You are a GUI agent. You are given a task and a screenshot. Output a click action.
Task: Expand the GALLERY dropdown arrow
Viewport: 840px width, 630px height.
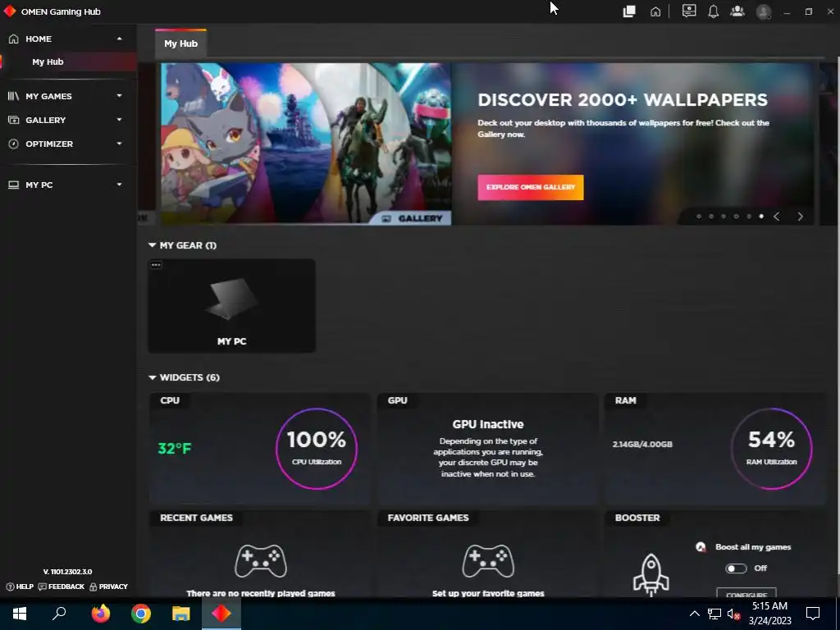click(119, 120)
